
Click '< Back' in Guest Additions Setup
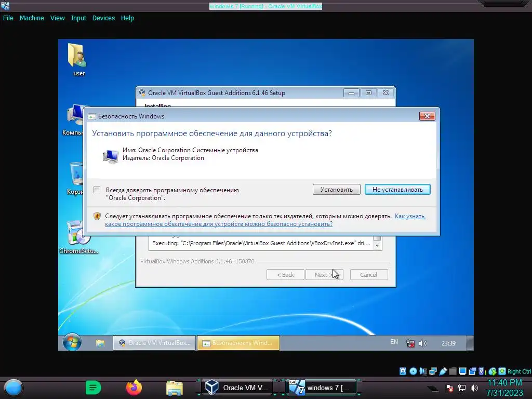[x=285, y=275]
